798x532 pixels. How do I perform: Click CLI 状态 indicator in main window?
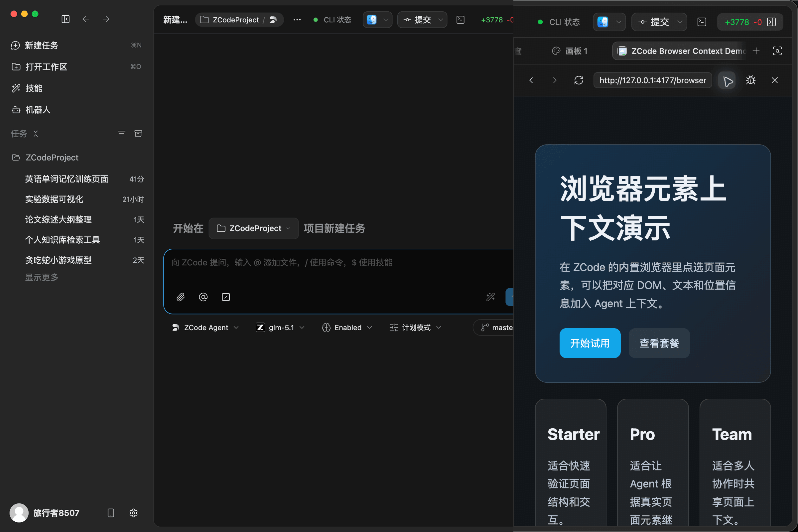tap(332, 20)
